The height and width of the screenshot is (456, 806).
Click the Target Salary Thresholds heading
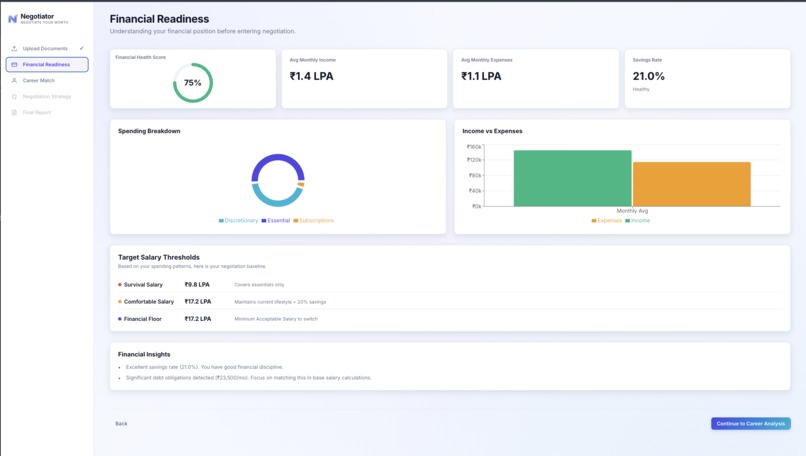tap(159, 257)
